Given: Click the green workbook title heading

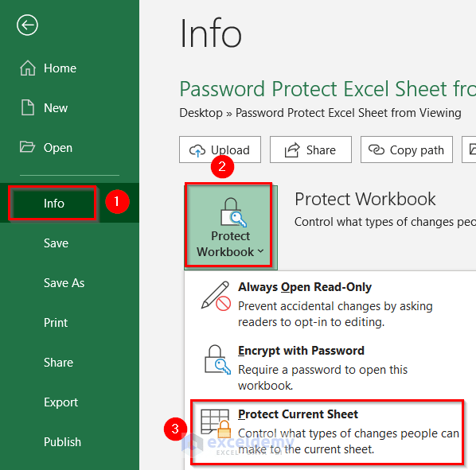Looking at the screenshot, I should pyautogui.click(x=328, y=89).
